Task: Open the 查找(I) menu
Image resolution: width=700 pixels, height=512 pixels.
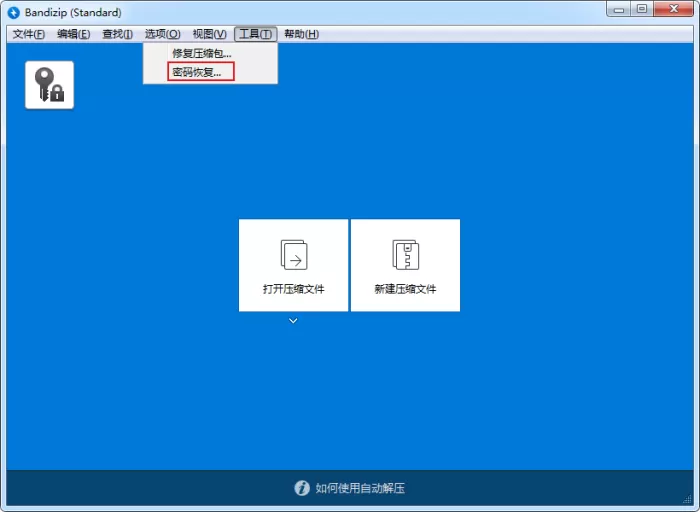Action: (x=117, y=34)
